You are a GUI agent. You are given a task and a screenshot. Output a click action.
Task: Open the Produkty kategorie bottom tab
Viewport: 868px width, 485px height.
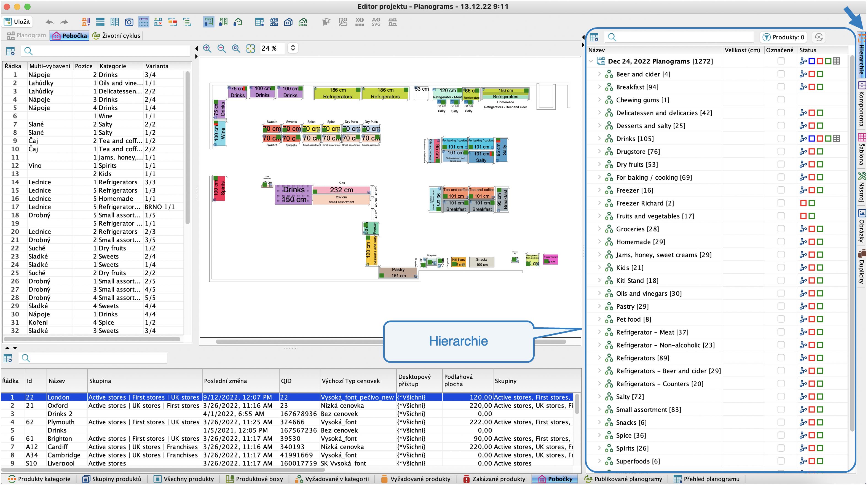(39, 479)
